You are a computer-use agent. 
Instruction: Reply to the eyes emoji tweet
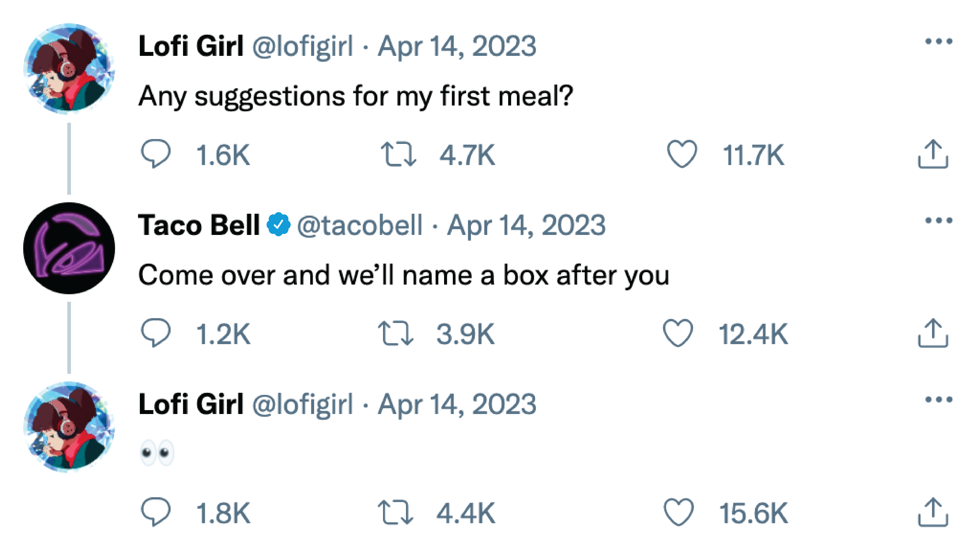coord(156,512)
